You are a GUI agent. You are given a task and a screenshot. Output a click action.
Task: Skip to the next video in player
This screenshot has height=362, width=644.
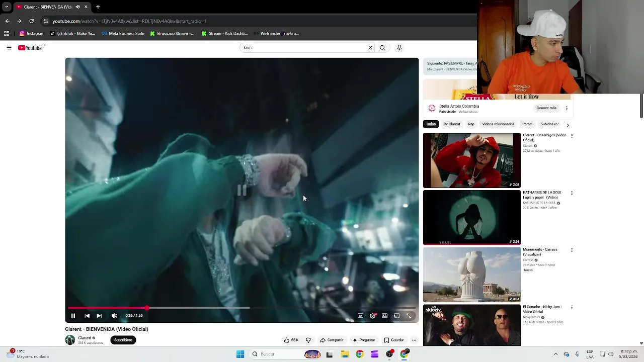[x=99, y=316]
